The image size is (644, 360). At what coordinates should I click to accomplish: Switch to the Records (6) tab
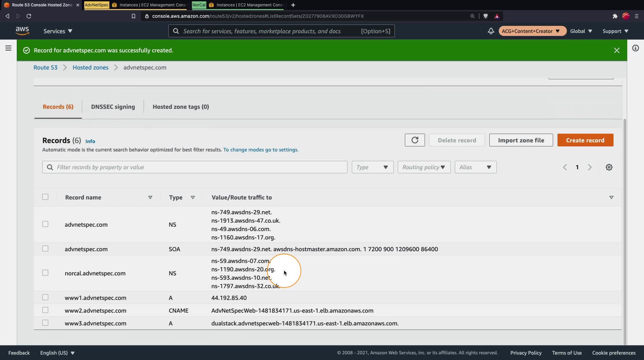58,107
